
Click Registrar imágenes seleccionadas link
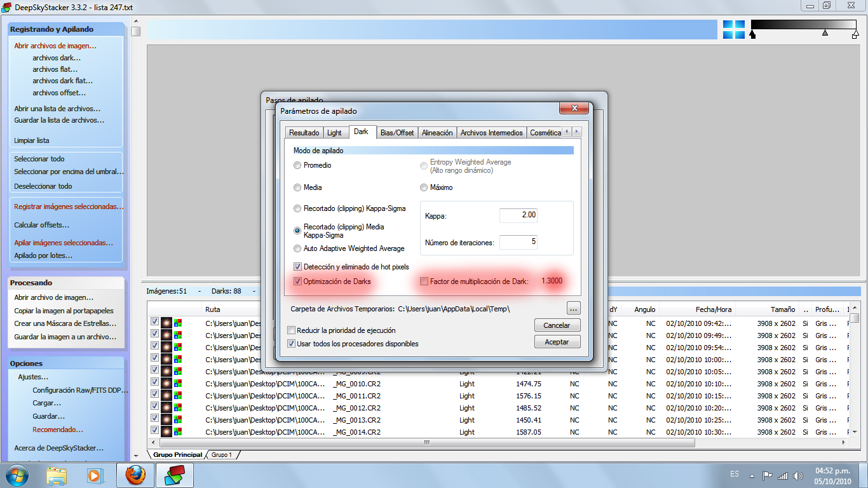point(69,207)
